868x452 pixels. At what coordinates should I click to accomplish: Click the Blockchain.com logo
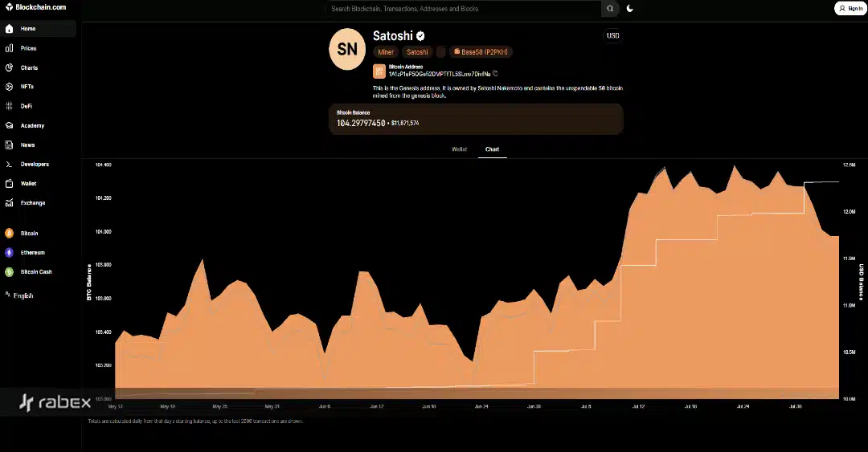[x=35, y=7]
